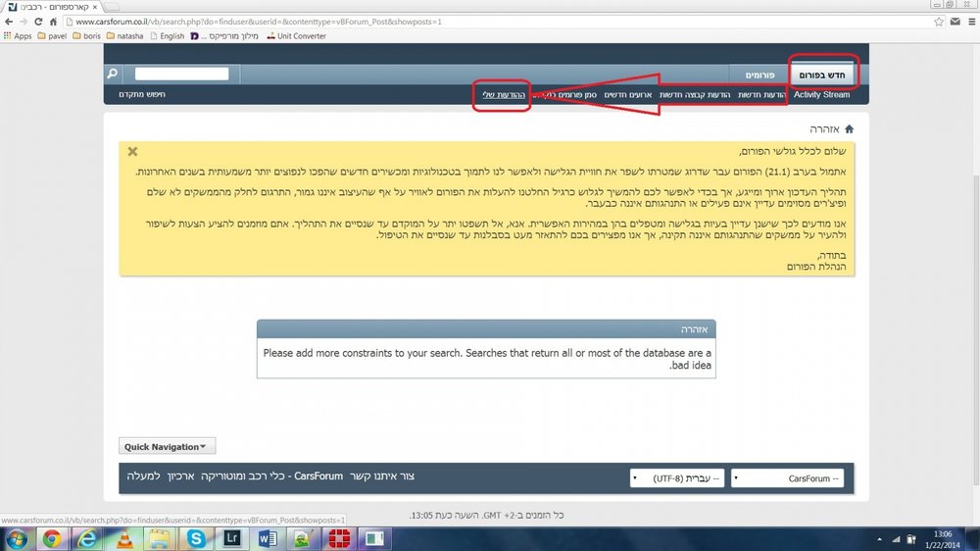Open Lightroom from the taskbar
980x551 pixels.
point(232,538)
